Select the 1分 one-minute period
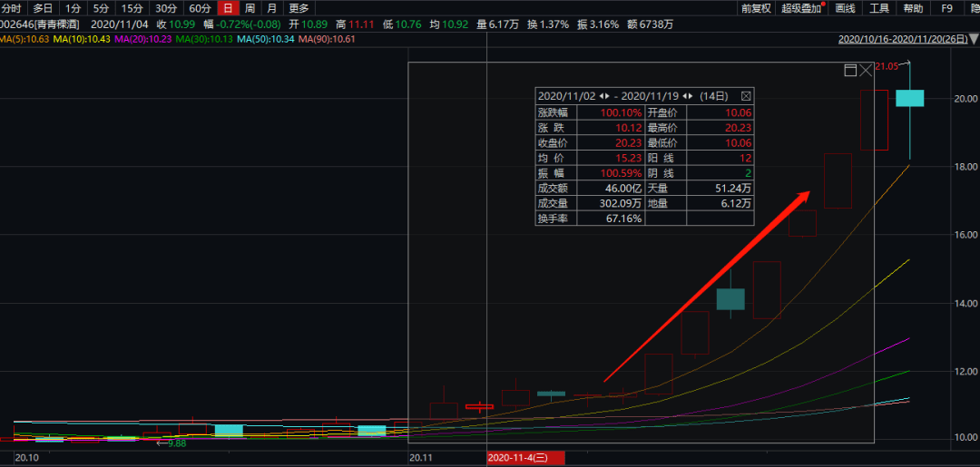The image size is (980, 467). point(73,8)
